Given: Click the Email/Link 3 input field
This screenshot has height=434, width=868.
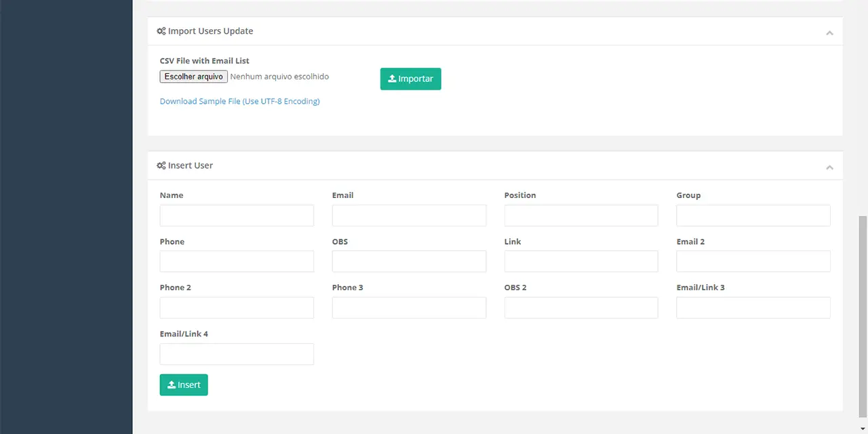Looking at the screenshot, I should (x=753, y=308).
